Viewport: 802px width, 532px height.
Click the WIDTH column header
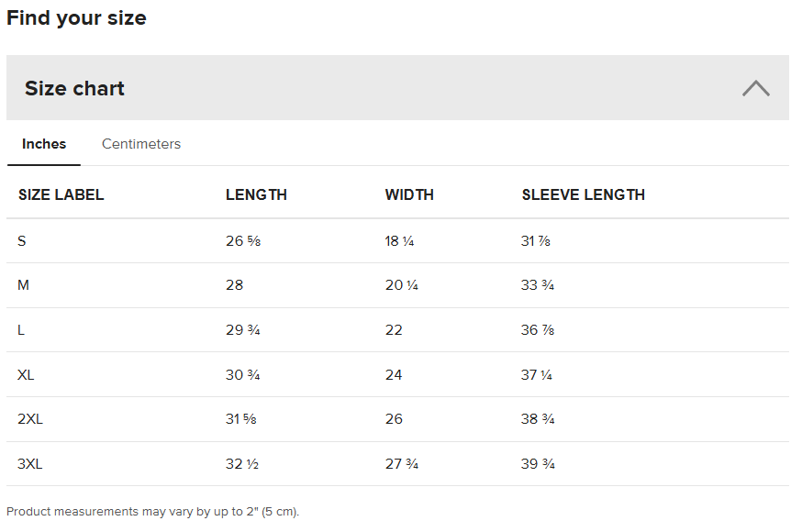[409, 194]
